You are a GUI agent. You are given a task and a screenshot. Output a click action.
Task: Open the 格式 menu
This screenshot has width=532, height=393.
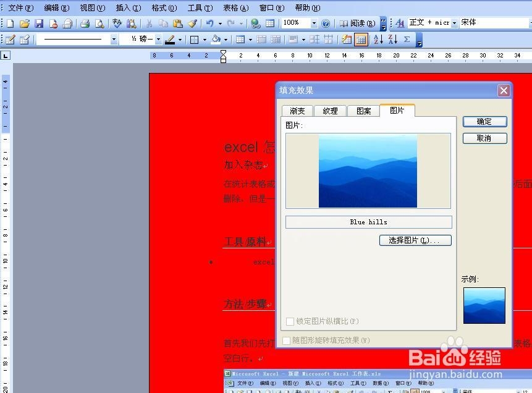pos(163,8)
